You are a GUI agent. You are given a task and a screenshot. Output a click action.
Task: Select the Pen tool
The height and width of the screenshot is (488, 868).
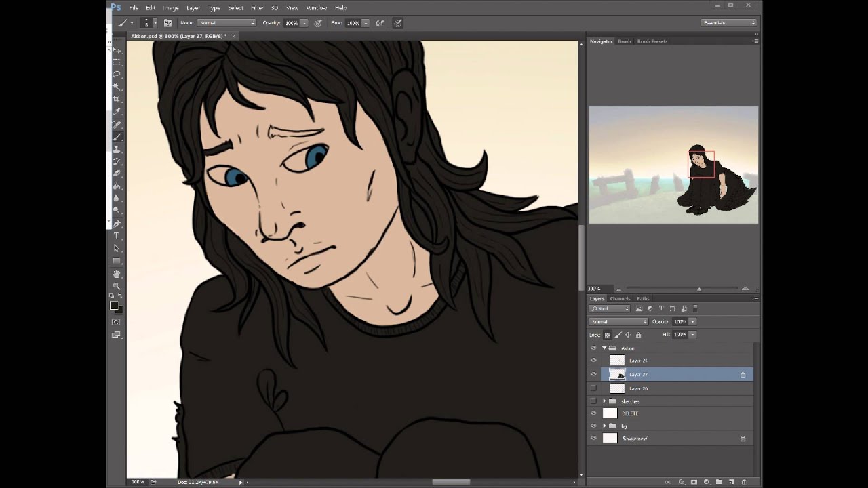point(117,224)
